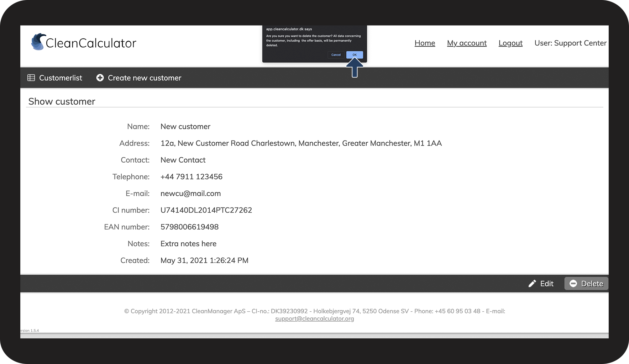629x364 pixels.
Task: Click the customer e-mail newcu@mail.com
Action: point(190,193)
